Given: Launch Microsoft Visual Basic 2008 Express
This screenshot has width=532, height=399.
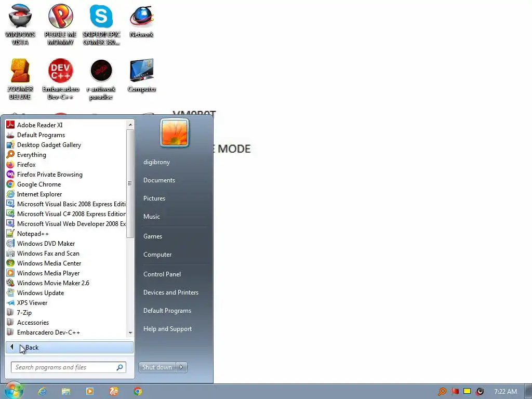Looking at the screenshot, I should (x=66, y=204).
